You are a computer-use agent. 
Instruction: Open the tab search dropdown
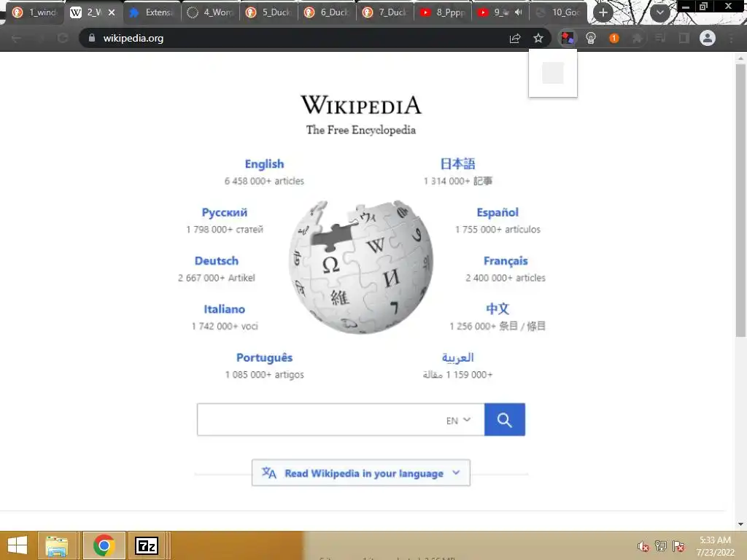click(x=659, y=12)
